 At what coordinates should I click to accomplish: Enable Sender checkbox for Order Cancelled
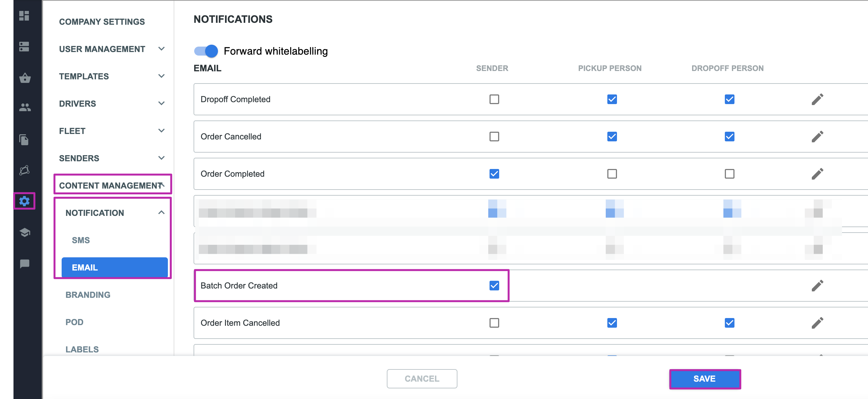494,136
